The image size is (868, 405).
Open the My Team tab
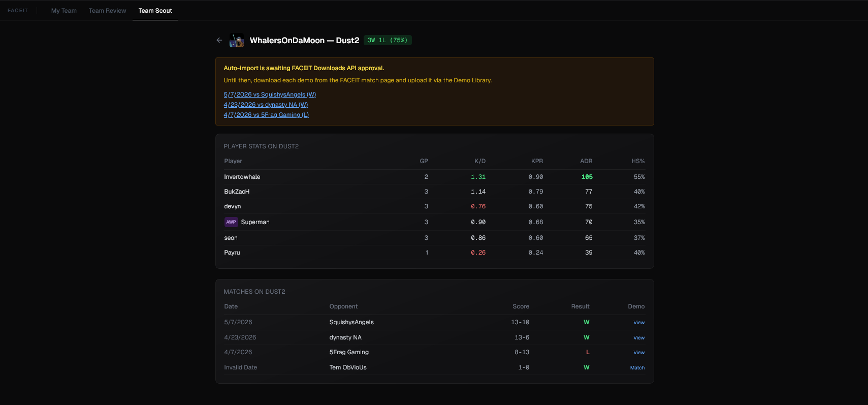tap(64, 11)
